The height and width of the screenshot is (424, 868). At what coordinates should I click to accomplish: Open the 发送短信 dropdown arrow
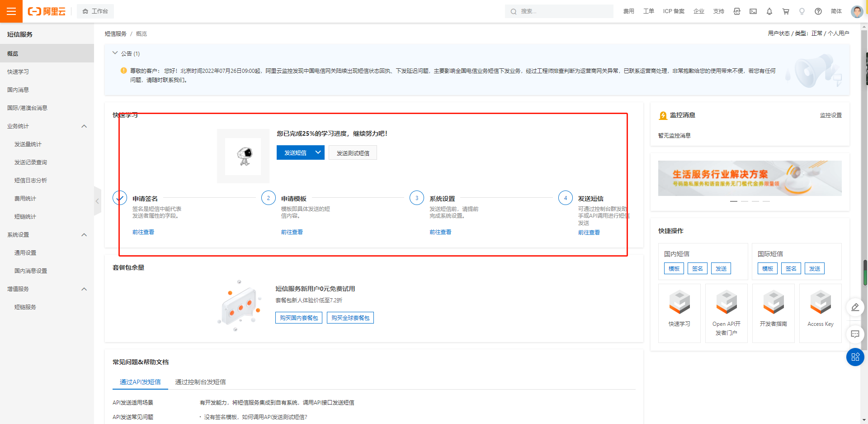click(318, 152)
